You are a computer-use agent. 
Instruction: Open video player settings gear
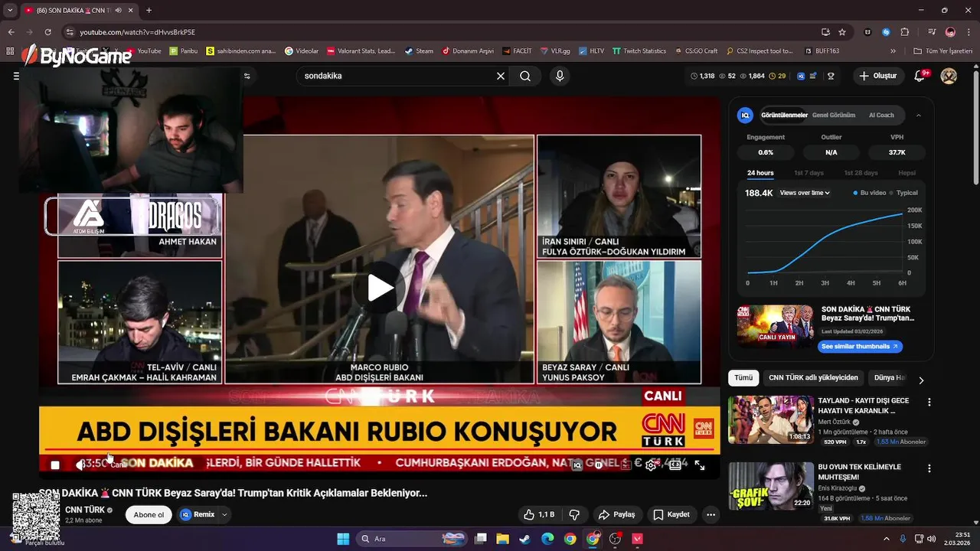(x=651, y=465)
